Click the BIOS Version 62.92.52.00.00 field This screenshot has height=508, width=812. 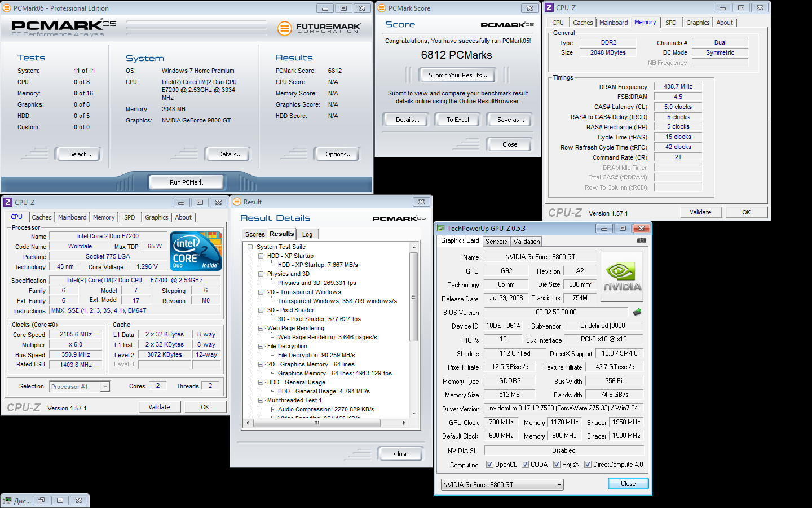click(x=556, y=312)
